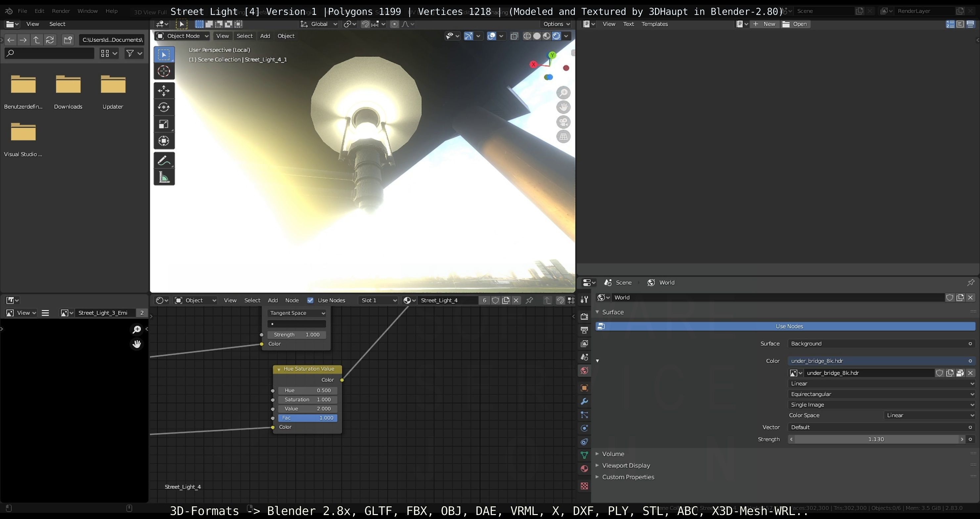Activate the Annotate pencil tool

[x=163, y=160]
